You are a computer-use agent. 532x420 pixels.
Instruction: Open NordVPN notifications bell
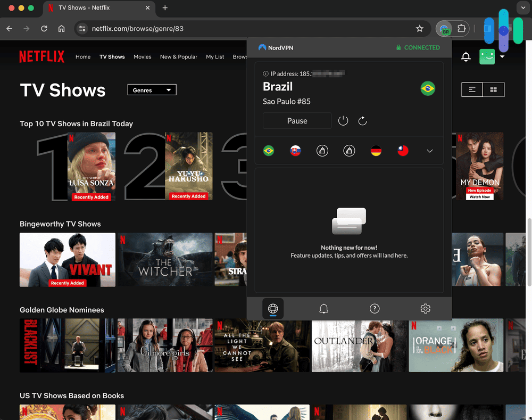coord(323,308)
